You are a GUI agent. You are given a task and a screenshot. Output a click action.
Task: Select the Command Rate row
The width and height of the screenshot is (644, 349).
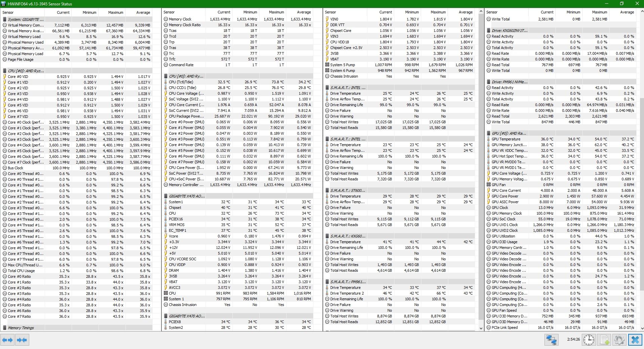coord(238,65)
